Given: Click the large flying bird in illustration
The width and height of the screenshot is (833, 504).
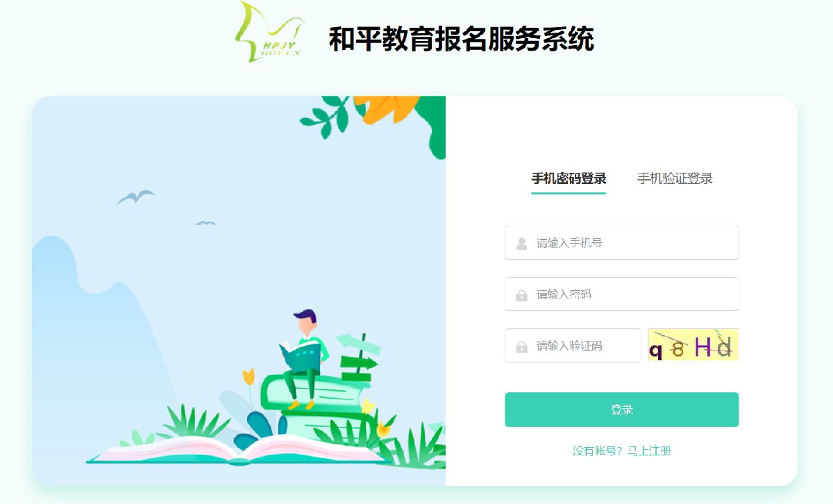Looking at the screenshot, I should [x=136, y=197].
